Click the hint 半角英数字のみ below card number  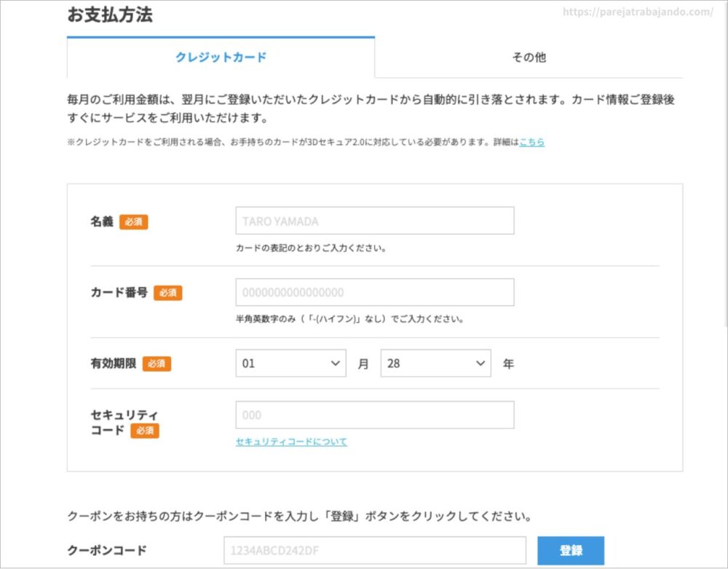[x=349, y=319]
